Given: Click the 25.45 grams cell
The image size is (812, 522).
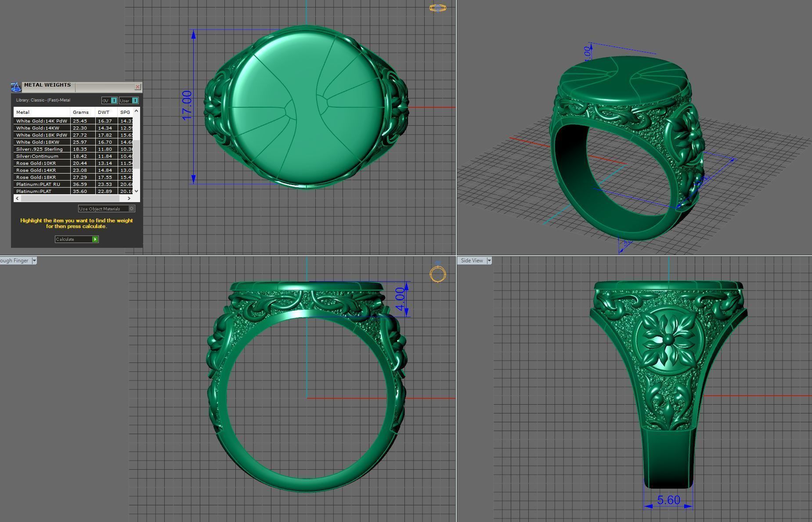Looking at the screenshot, I should (x=83, y=121).
